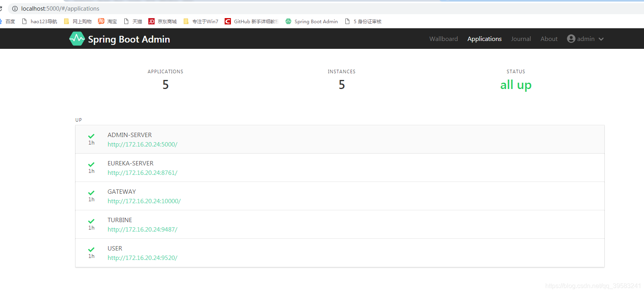Screen dimensions: 644x293
Task: Click the green checkmark for ADMIN-SERVER
Action: [x=91, y=136]
